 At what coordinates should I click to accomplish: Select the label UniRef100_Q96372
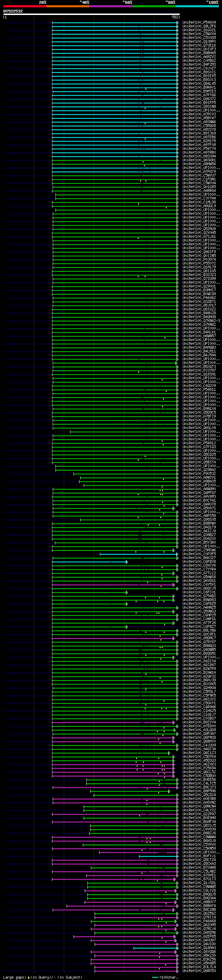coord(199,99)
